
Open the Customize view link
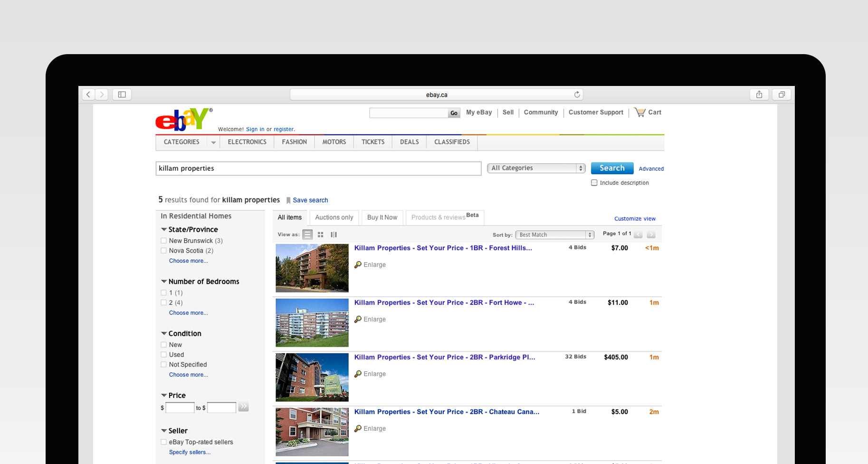635,219
